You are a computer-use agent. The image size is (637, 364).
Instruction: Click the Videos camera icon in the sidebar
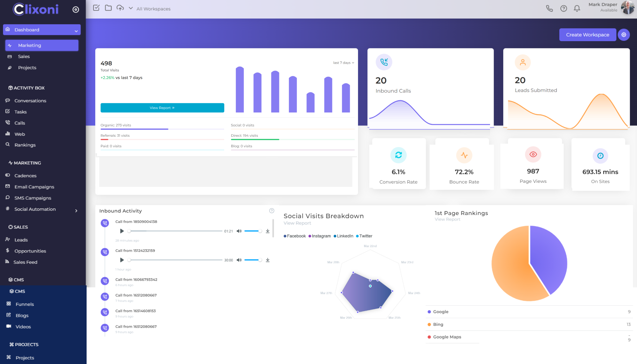(x=9, y=326)
